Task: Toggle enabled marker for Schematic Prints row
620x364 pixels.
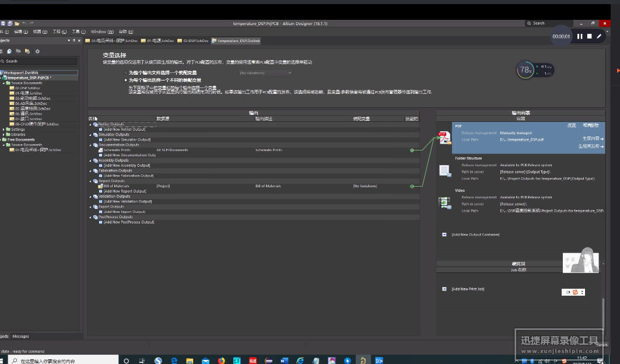Action: click(x=412, y=150)
